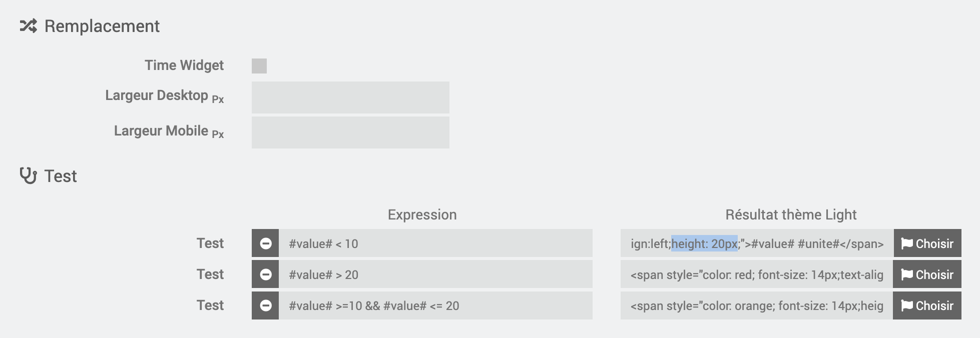Click the Remplacement shuffle icon

click(x=29, y=26)
